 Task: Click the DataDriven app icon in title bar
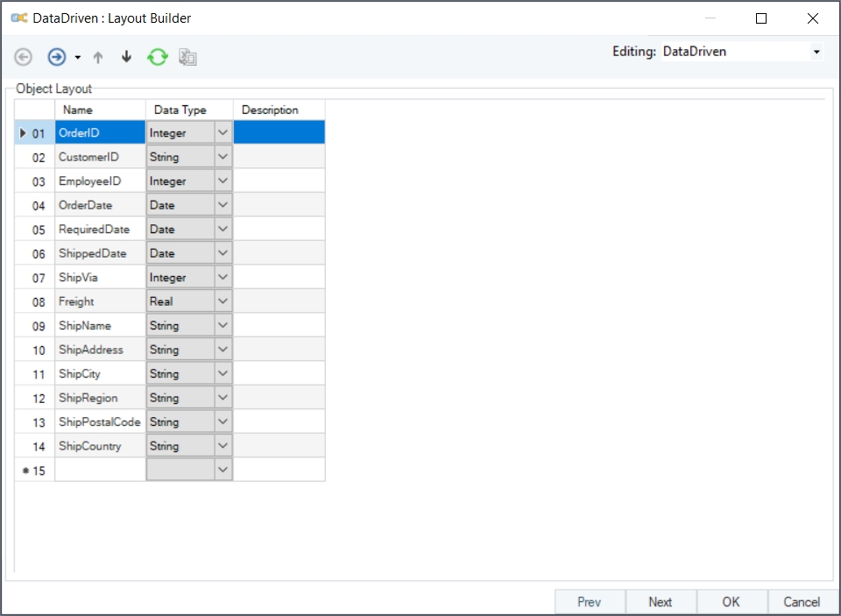[18, 18]
